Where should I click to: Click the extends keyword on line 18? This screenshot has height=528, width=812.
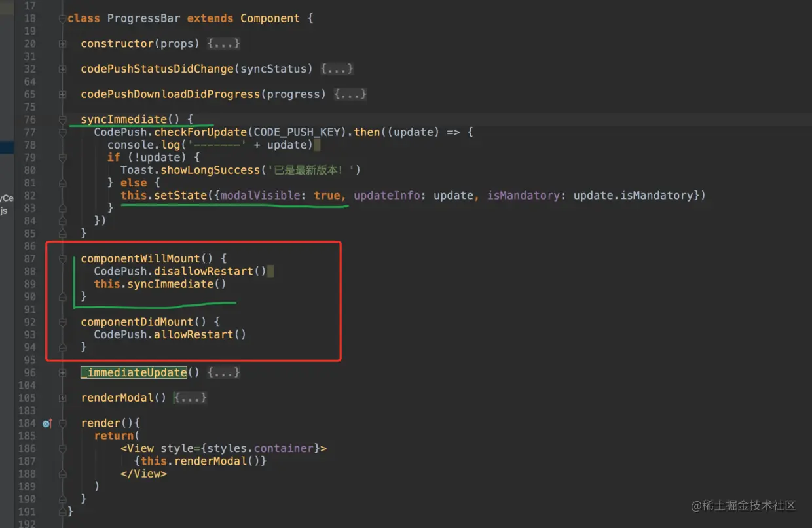click(210, 18)
